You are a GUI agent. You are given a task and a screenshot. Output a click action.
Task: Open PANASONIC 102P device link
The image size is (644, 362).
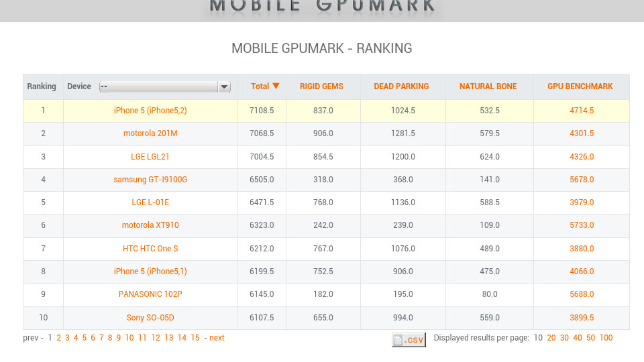[150, 294]
